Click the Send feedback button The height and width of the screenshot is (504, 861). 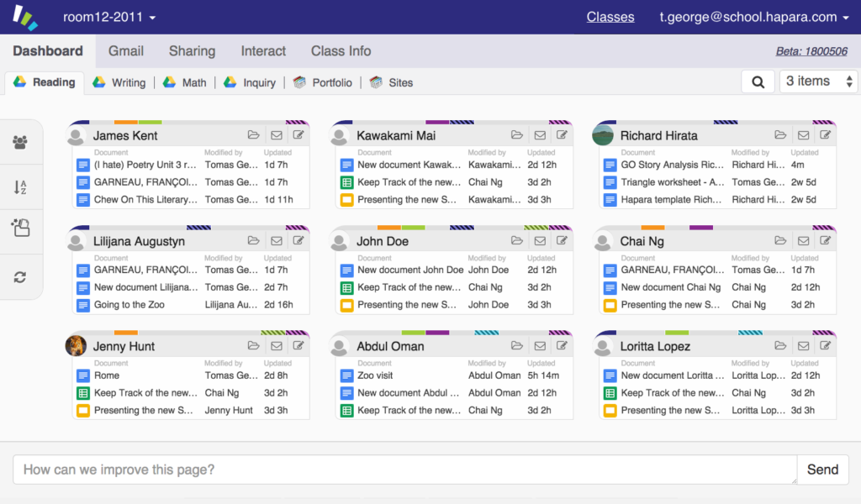[822, 470]
